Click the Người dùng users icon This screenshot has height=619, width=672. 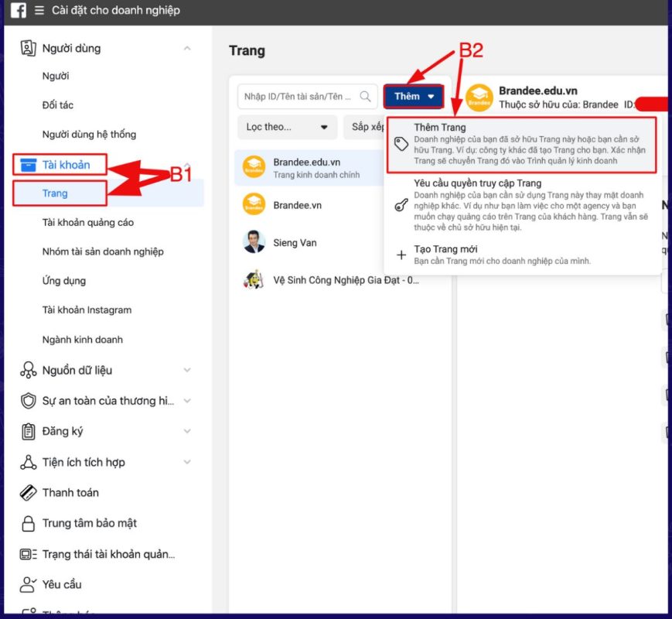coord(28,48)
